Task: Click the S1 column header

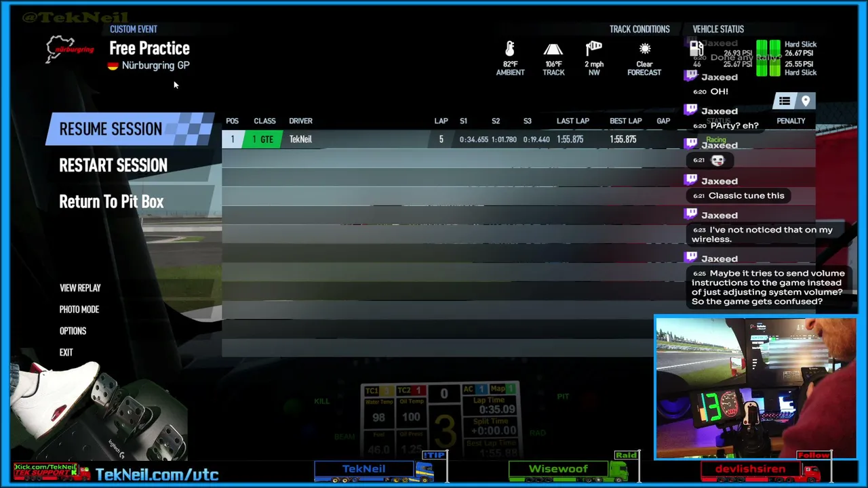Action: [x=463, y=121]
